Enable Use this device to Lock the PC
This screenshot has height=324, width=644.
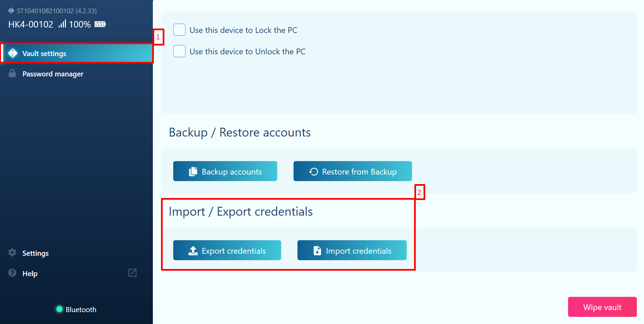tap(179, 30)
